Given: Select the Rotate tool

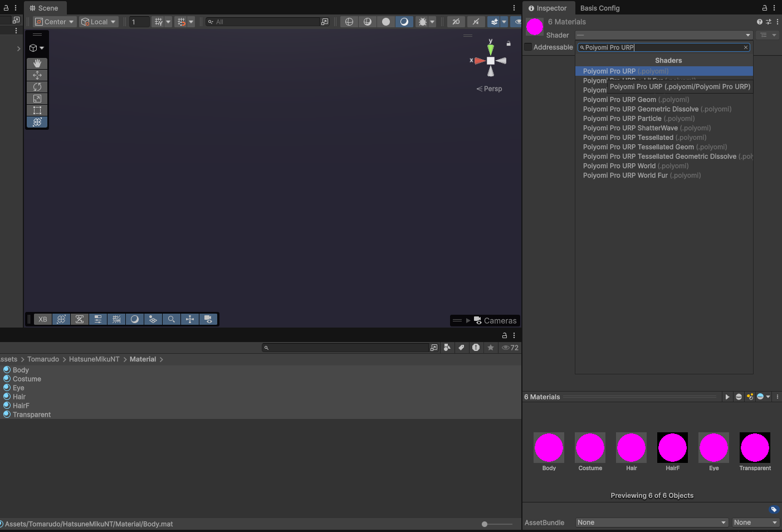Looking at the screenshot, I should click(37, 87).
